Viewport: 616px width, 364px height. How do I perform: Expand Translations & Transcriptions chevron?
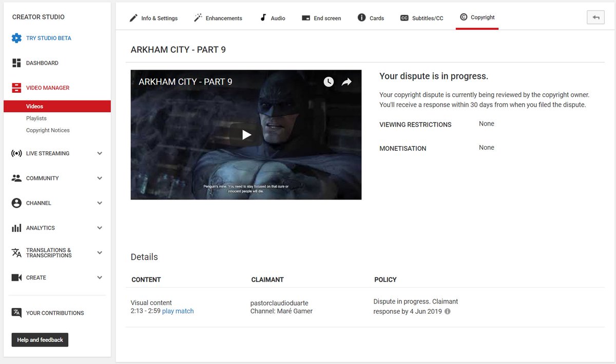[100, 253]
